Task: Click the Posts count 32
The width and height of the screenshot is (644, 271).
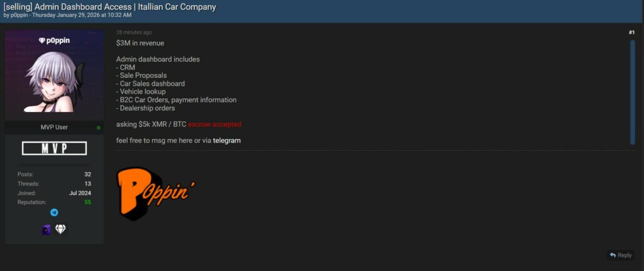Action: point(87,174)
